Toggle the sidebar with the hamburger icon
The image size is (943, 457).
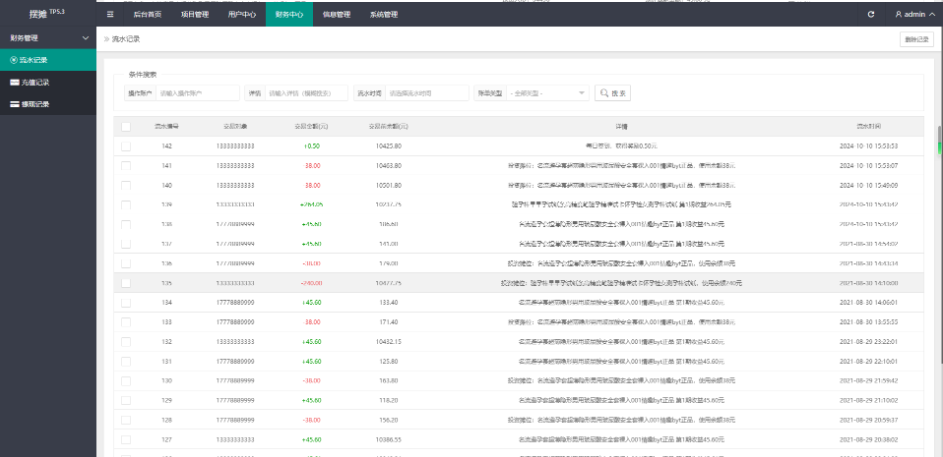[x=109, y=14]
